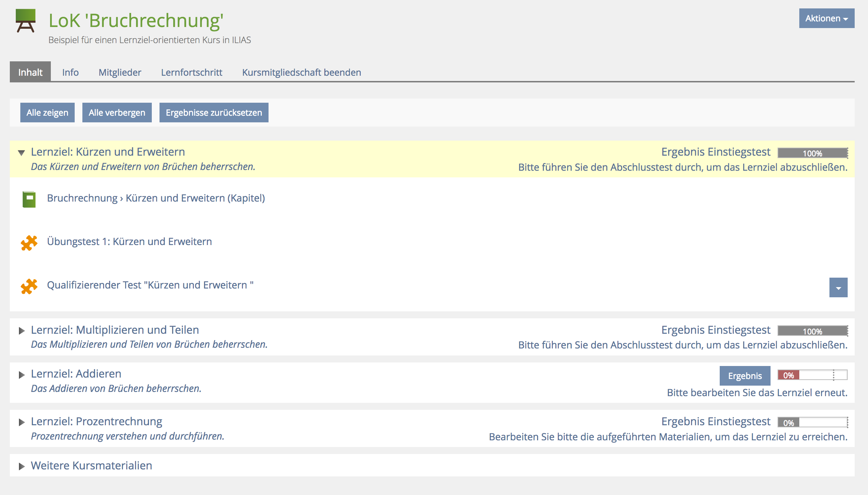Collapse the Kürzen und Erweitern objective
This screenshot has height=495, width=868.
pos(21,153)
